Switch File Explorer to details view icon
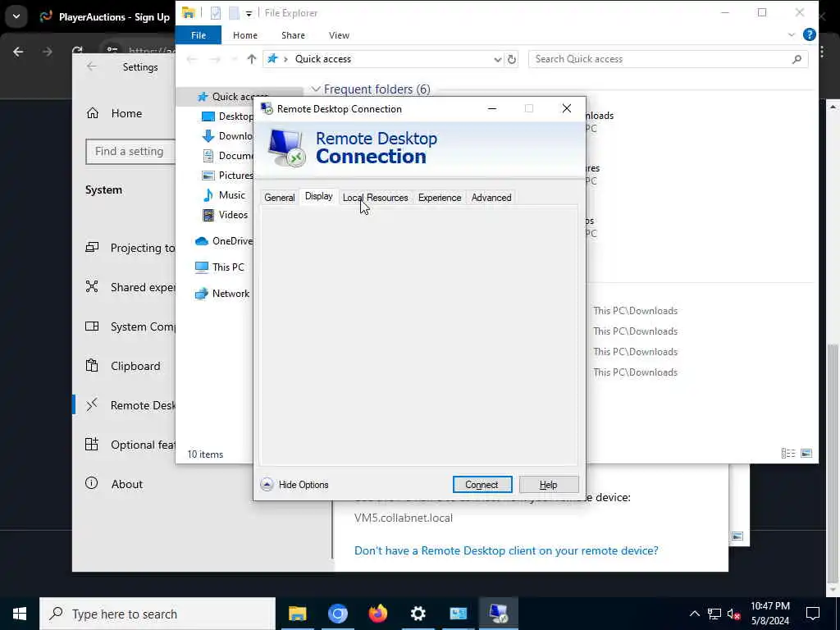Image resolution: width=840 pixels, height=630 pixels. coord(788,454)
